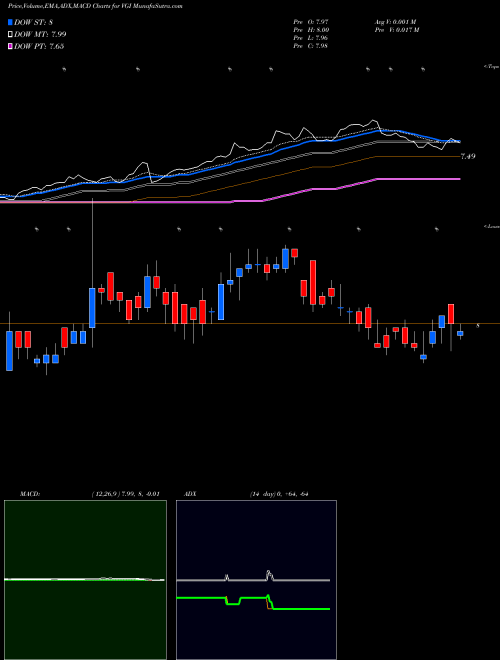Viewport: 500px width, 660px height.
Task: Click the white DOW MT legend swatch
Action: pyautogui.click(x=10, y=34)
